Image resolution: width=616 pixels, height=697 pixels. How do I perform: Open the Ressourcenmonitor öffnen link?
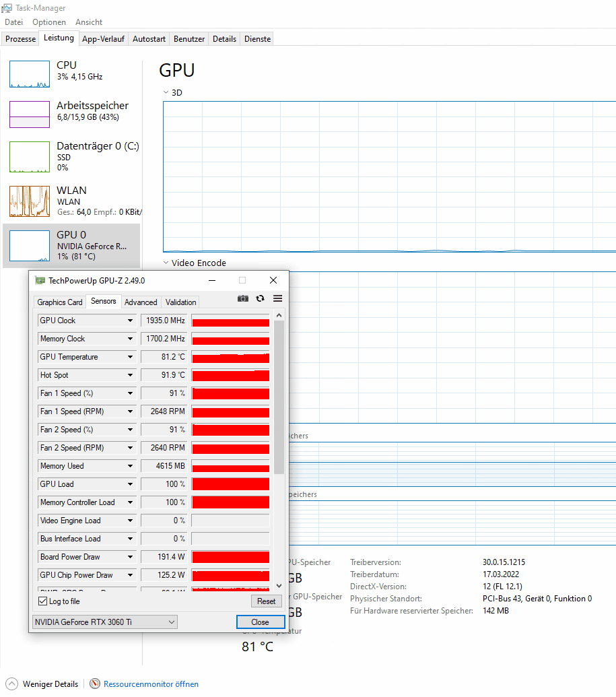(151, 684)
